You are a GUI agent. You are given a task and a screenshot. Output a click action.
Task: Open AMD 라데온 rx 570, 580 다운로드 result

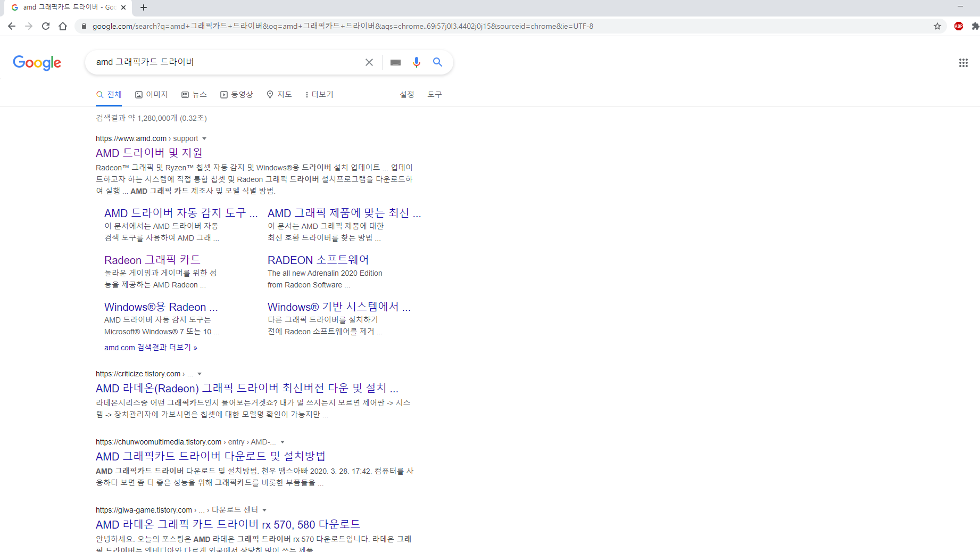tap(228, 524)
